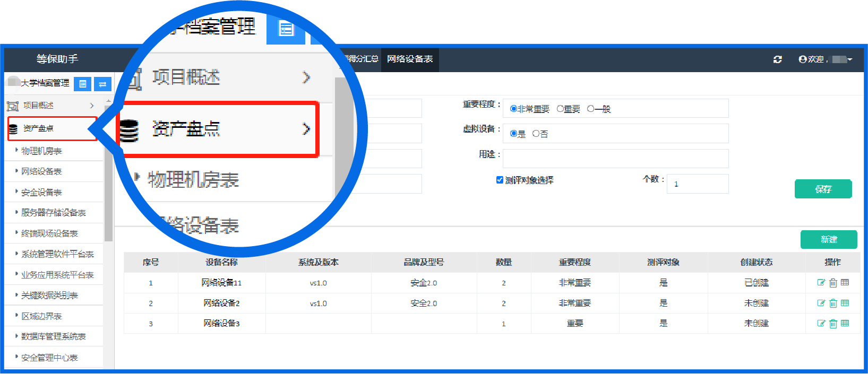Click the green 新建 button
Image resolution: width=868 pixels, height=374 pixels.
point(829,239)
